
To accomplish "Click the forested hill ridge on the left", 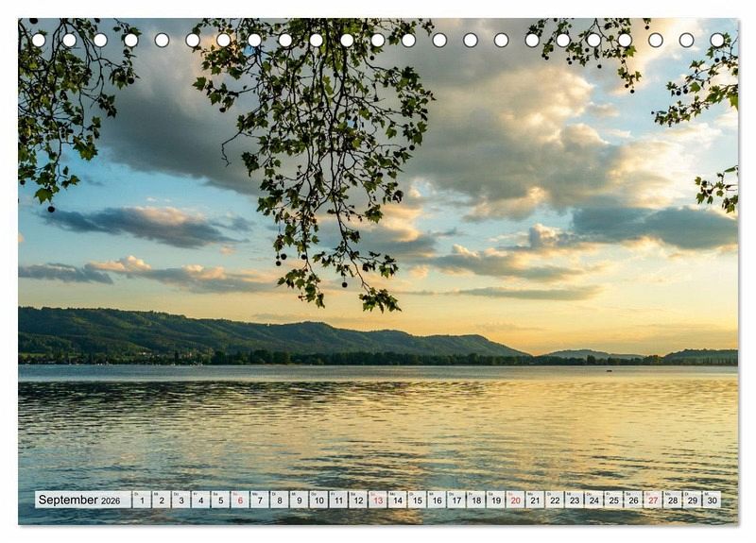I will point(142,332).
